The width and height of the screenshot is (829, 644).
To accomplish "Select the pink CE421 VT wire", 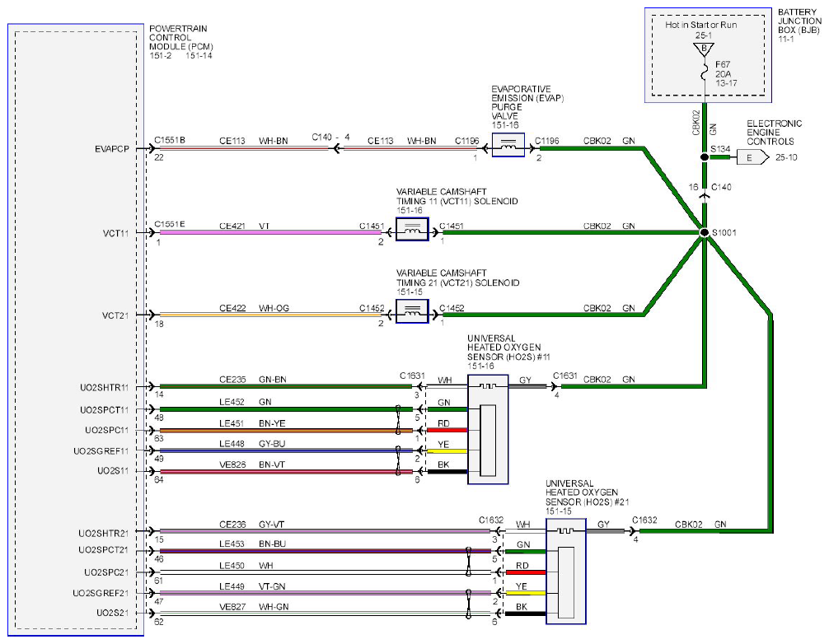I will [269, 232].
